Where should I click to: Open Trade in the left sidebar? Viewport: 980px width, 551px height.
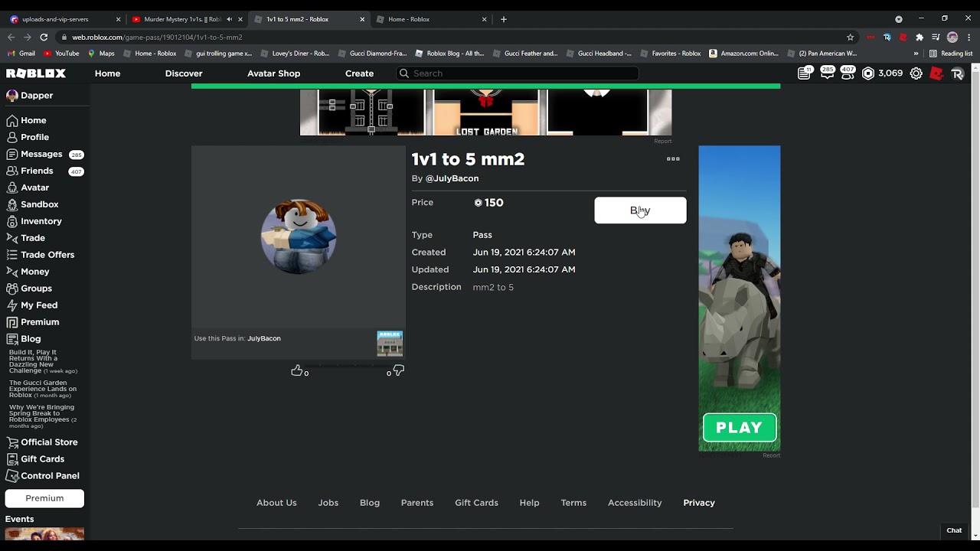[x=33, y=238]
